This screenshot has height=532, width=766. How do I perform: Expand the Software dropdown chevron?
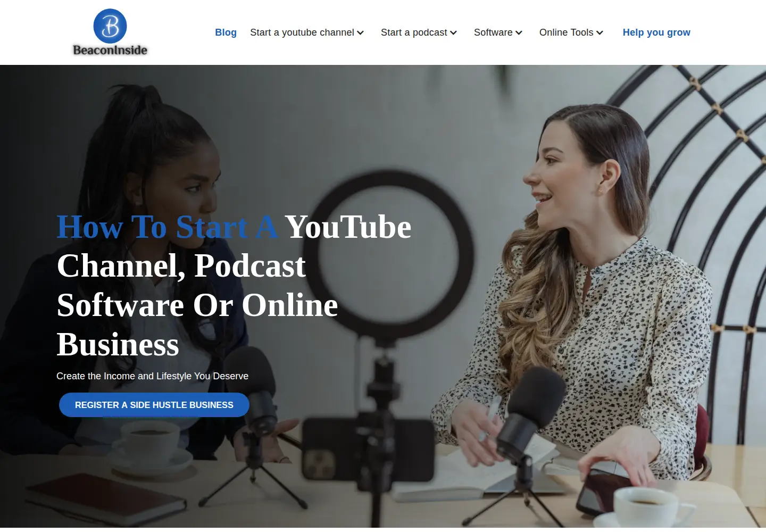[519, 33]
